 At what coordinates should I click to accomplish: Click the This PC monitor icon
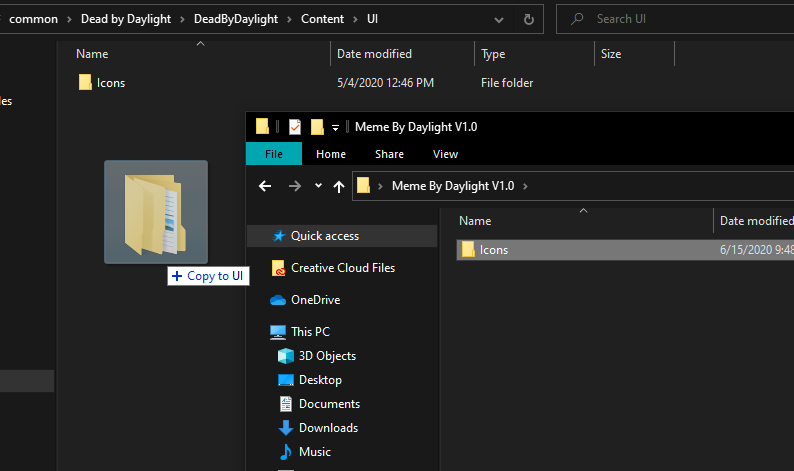(x=278, y=332)
